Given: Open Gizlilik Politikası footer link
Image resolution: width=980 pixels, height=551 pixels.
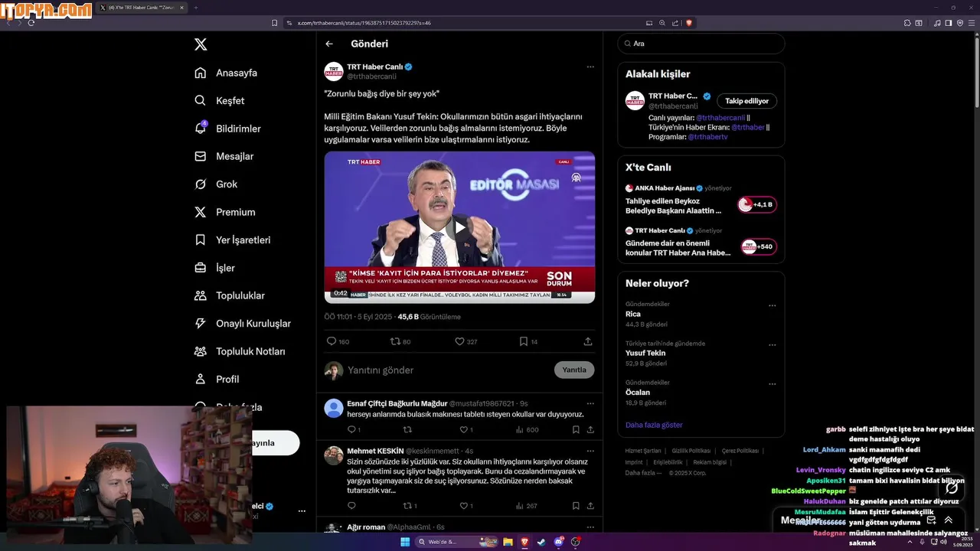Looking at the screenshot, I should 691,451.
